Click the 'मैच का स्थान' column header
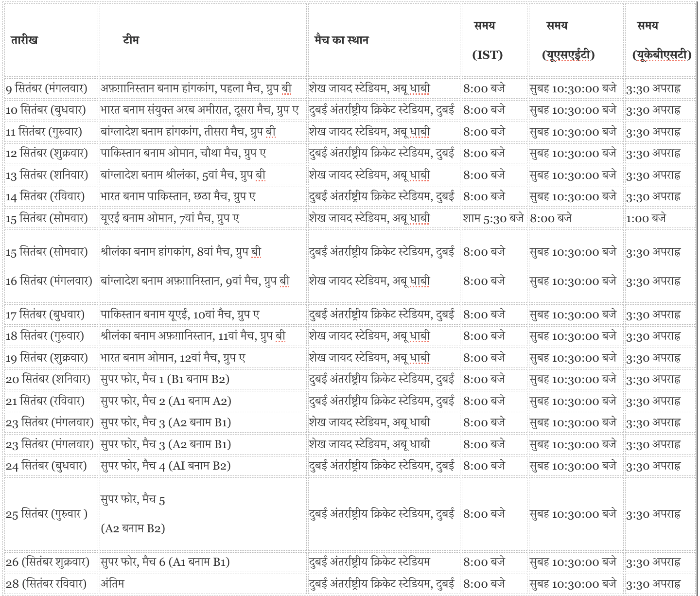The width and height of the screenshot is (700, 596). click(341, 40)
